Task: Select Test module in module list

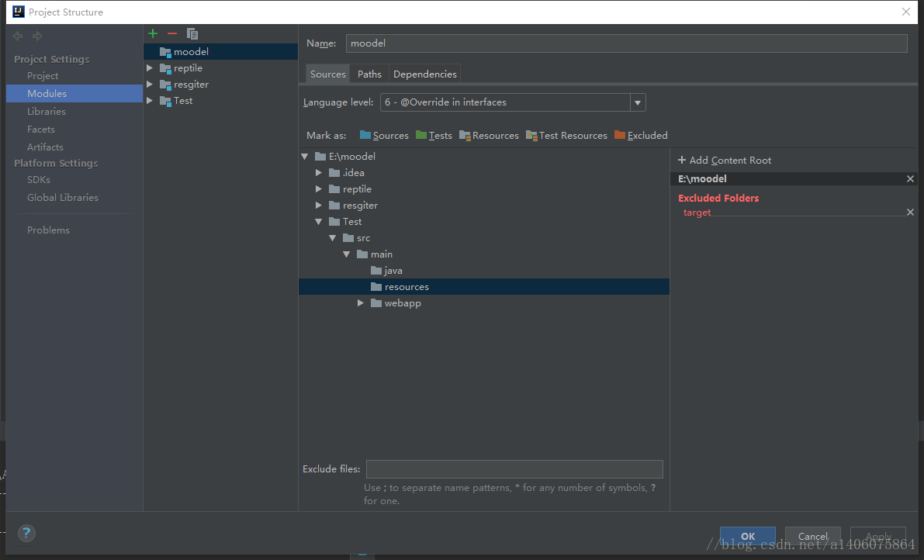Action: 182,101
